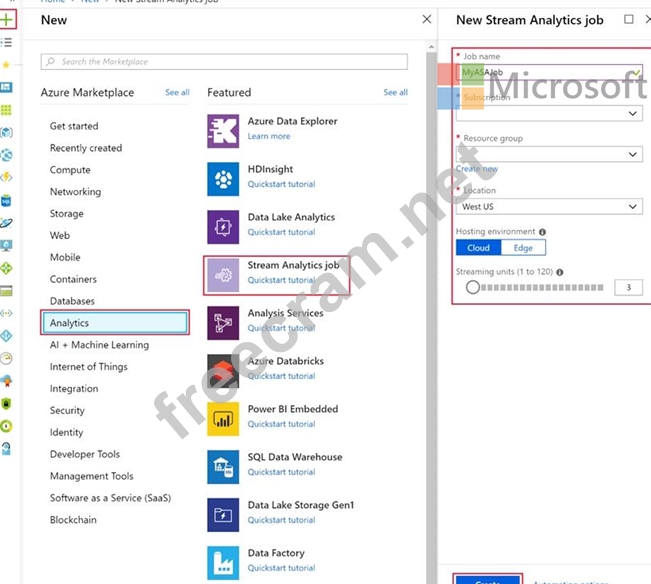
Task: Select Edge hosting environment
Action: (523, 248)
